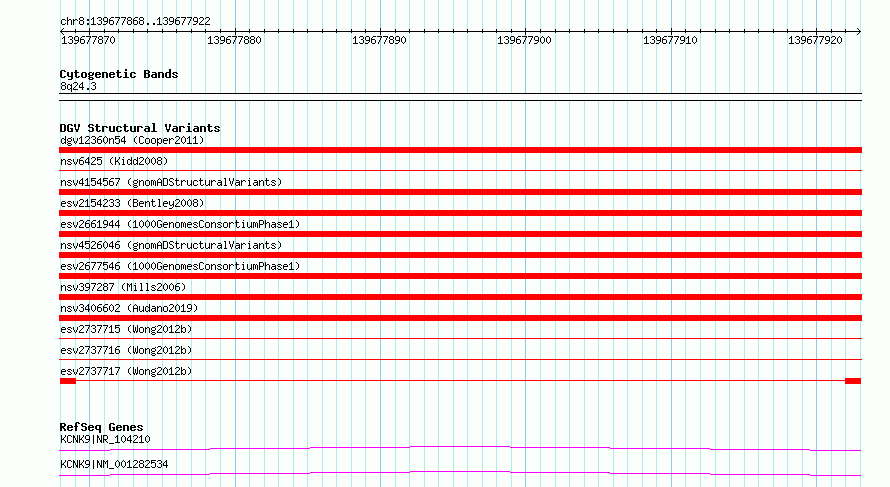Click the thin red line under esv2737715
Image resolution: width=890 pixels, height=487 pixels.
click(460, 338)
